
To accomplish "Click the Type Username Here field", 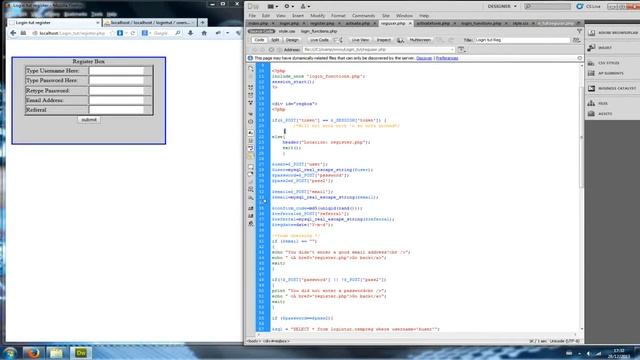I will pyautogui.click(x=117, y=71).
